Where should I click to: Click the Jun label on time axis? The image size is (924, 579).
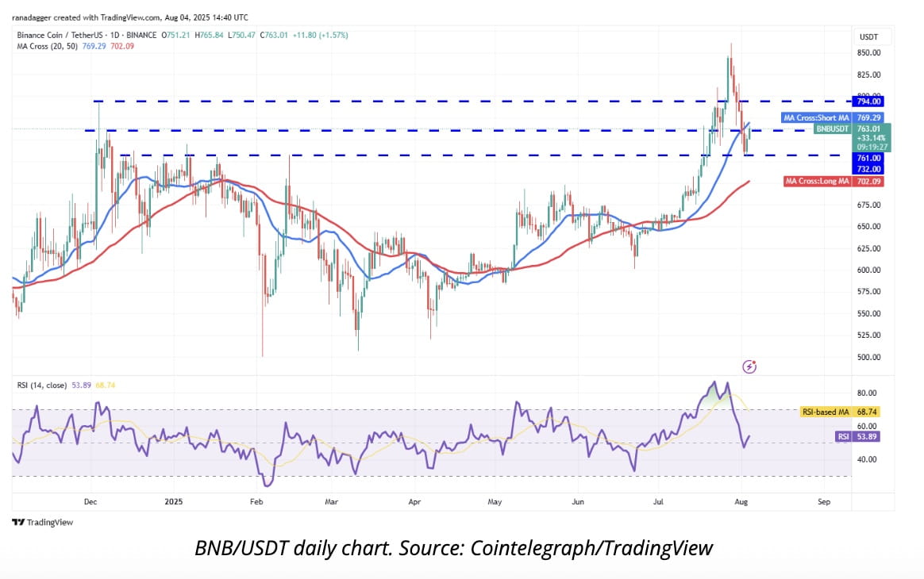pos(578,502)
